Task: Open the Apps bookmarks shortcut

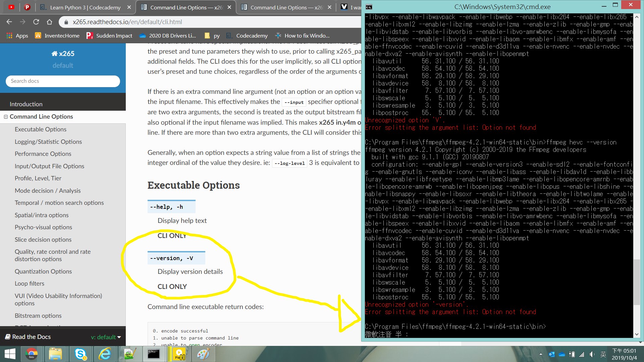Action: [17, 36]
